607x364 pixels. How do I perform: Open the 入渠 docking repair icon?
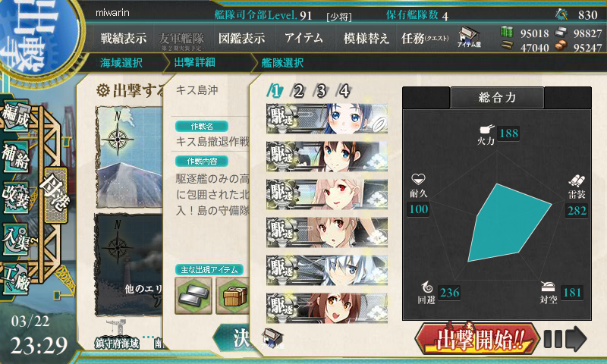16,240
